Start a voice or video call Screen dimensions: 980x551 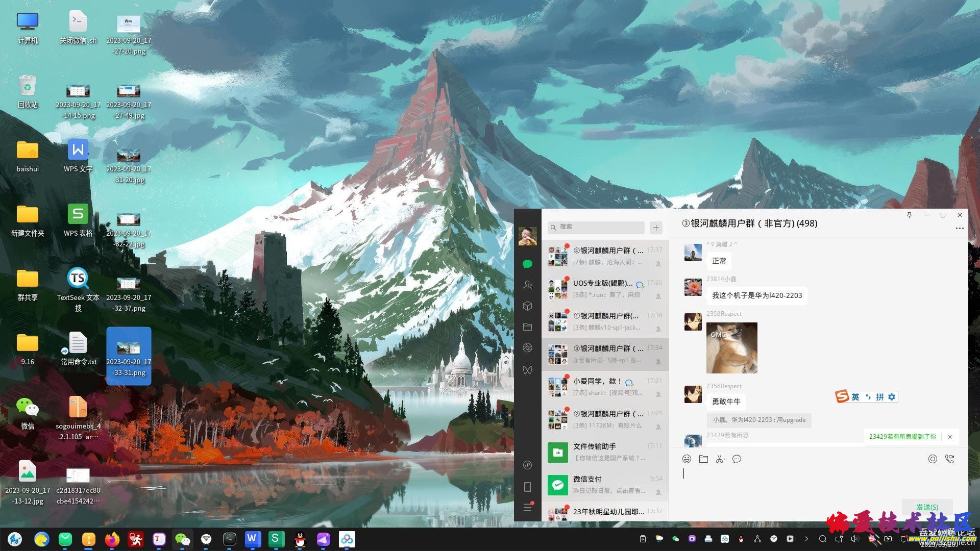[949, 459]
